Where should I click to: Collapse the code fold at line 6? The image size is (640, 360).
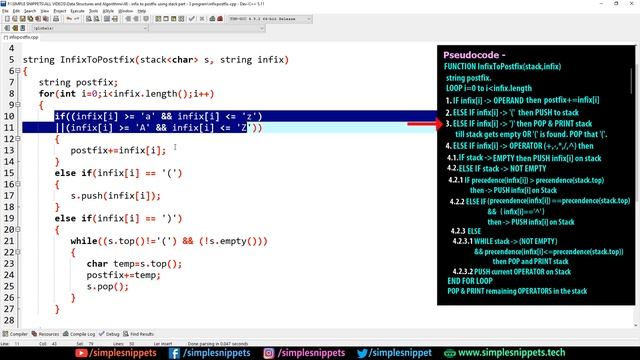[18, 71]
